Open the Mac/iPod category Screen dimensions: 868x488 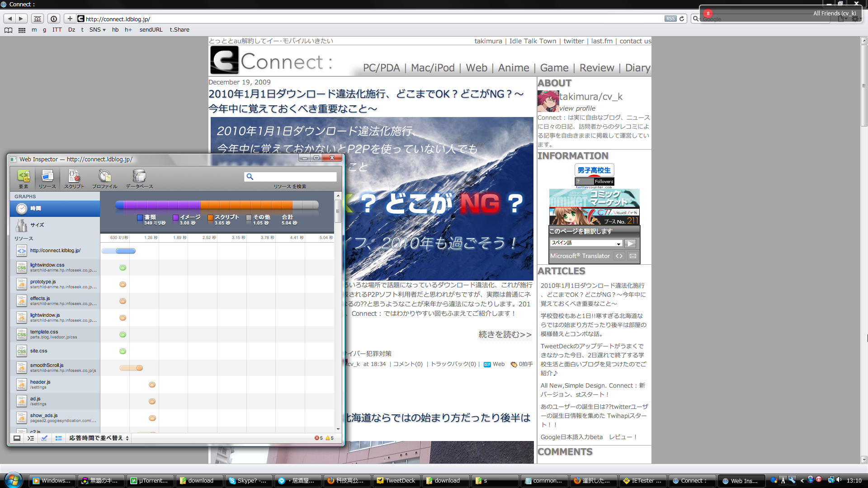click(433, 68)
